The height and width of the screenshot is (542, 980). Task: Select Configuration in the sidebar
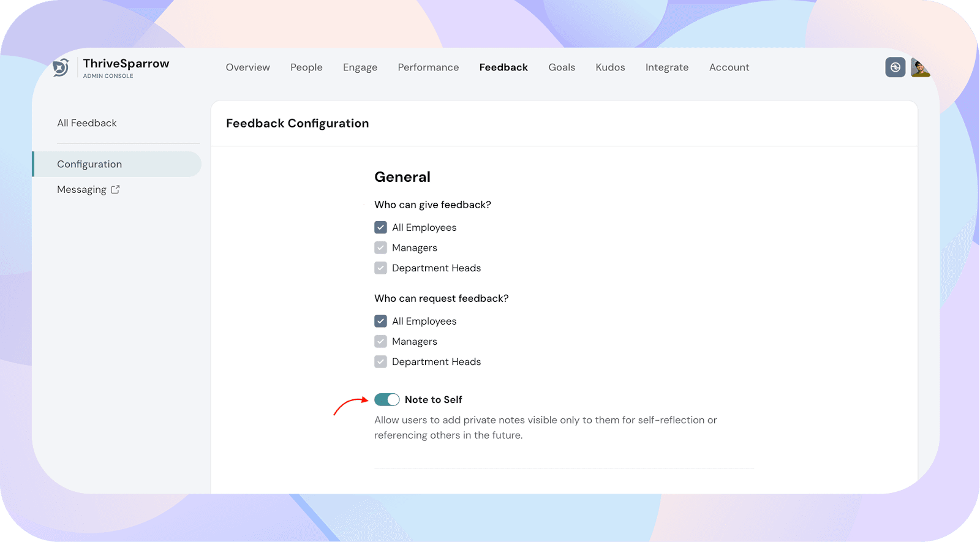(89, 164)
